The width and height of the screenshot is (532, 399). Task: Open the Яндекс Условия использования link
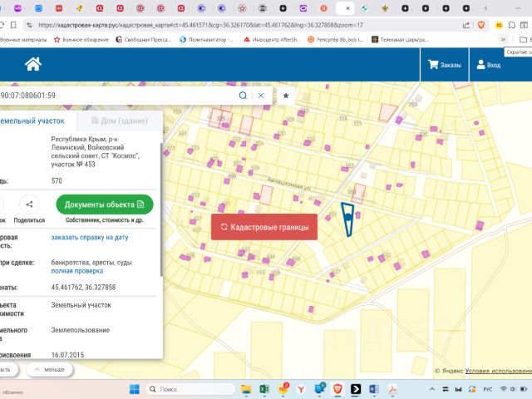coord(498,371)
